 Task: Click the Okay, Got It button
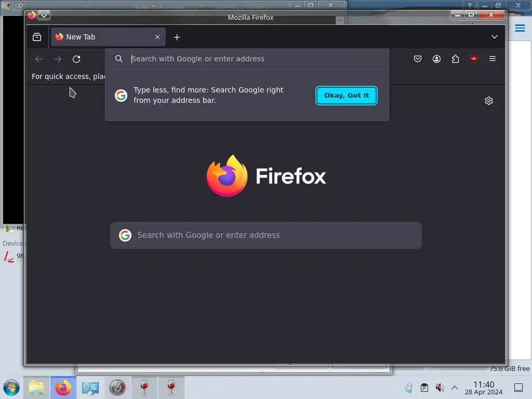coord(347,96)
